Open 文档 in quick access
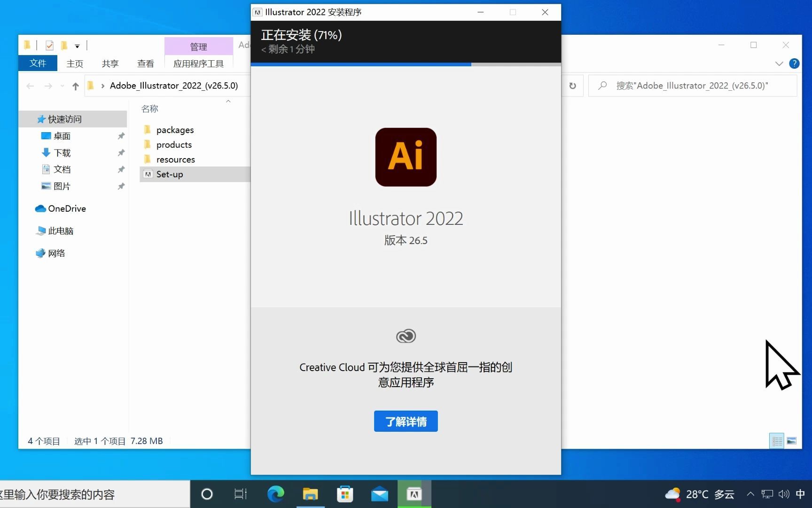Image resolution: width=812 pixels, height=508 pixels. [62, 169]
